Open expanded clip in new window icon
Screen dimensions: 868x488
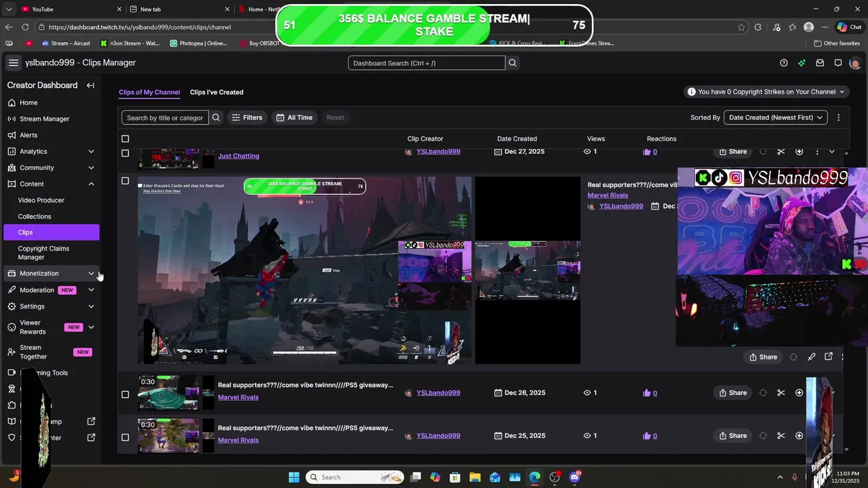(829, 357)
